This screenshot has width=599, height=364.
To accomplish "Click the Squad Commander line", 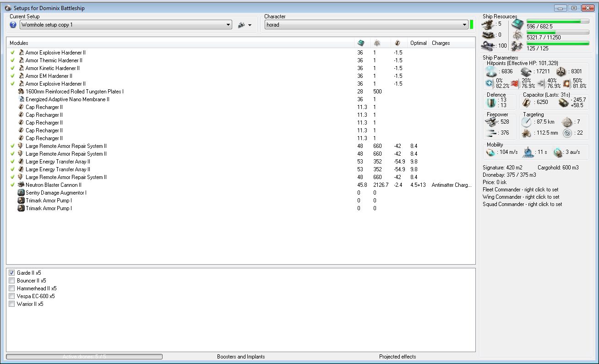I will click(523, 204).
